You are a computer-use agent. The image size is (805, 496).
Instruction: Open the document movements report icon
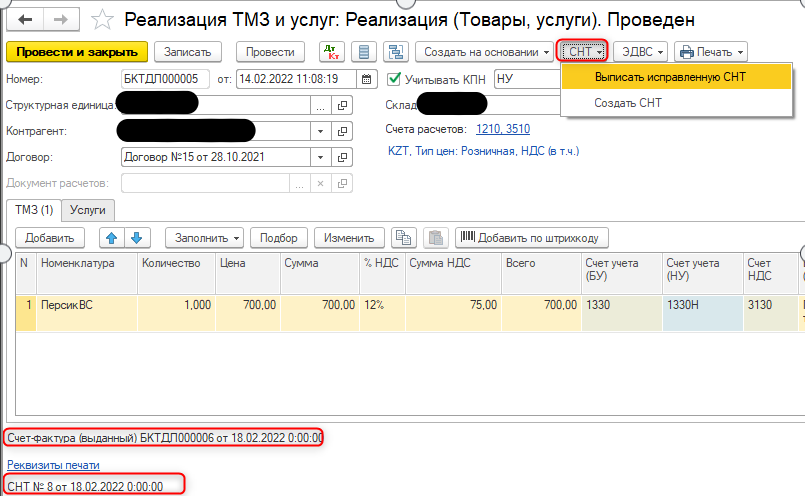click(364, 52)
